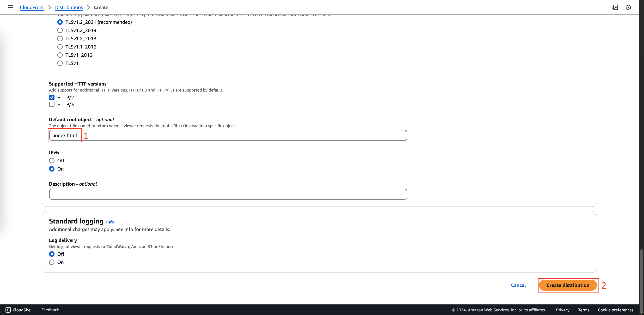Toggle IPv6 Off radio button
This screenshot has width=644, height=315.
point(52,161)
